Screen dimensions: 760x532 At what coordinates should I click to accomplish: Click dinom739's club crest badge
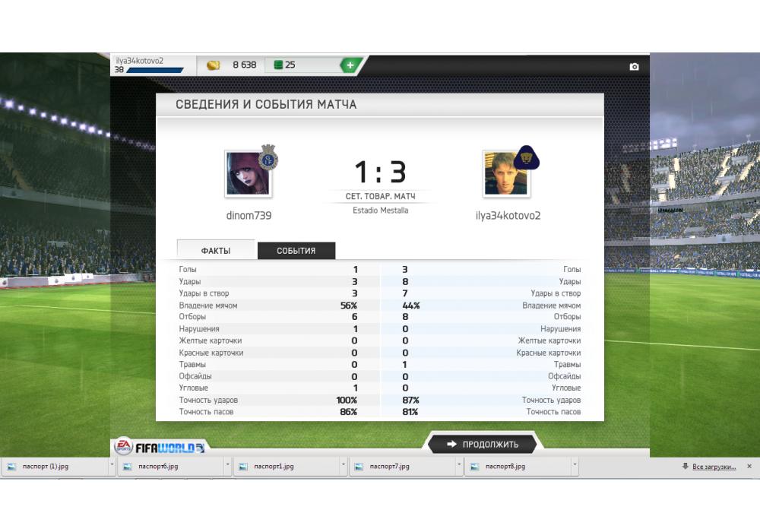pyautogui.click(x=268, y=157)
